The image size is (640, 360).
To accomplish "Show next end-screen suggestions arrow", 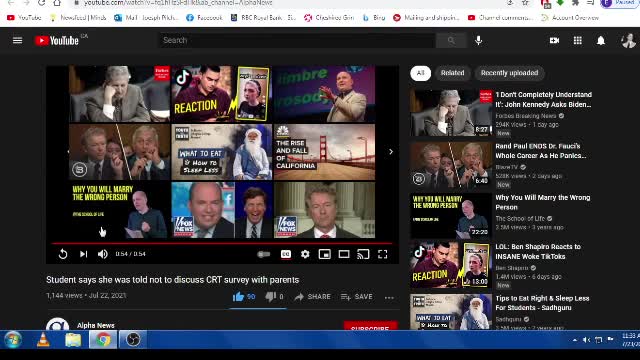I will (391, 152).
